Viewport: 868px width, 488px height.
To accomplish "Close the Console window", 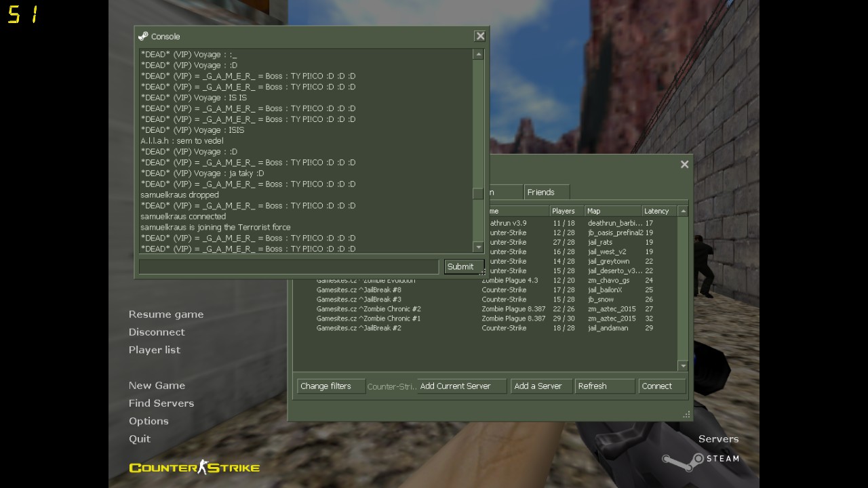I will [480, 36].
